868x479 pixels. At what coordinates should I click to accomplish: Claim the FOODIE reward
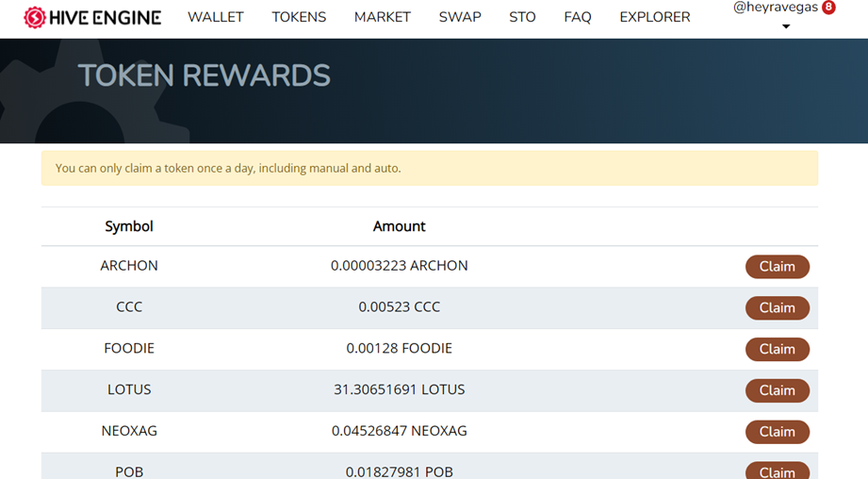778,349
